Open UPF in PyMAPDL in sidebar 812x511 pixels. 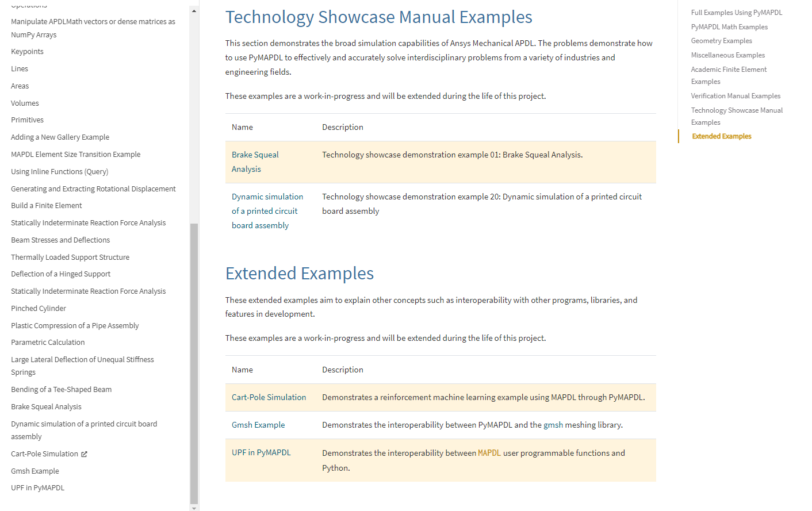[37, 488]
